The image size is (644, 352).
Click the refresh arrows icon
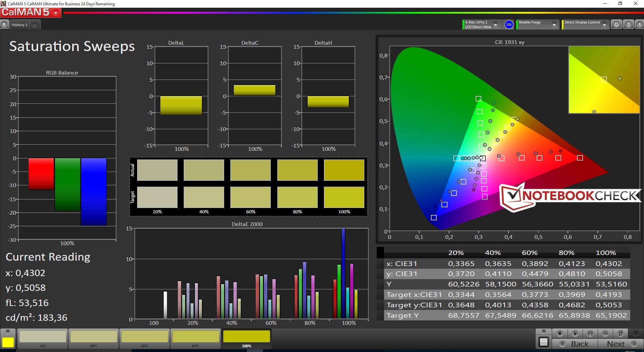pyautogui.click(x=621, y=334)
